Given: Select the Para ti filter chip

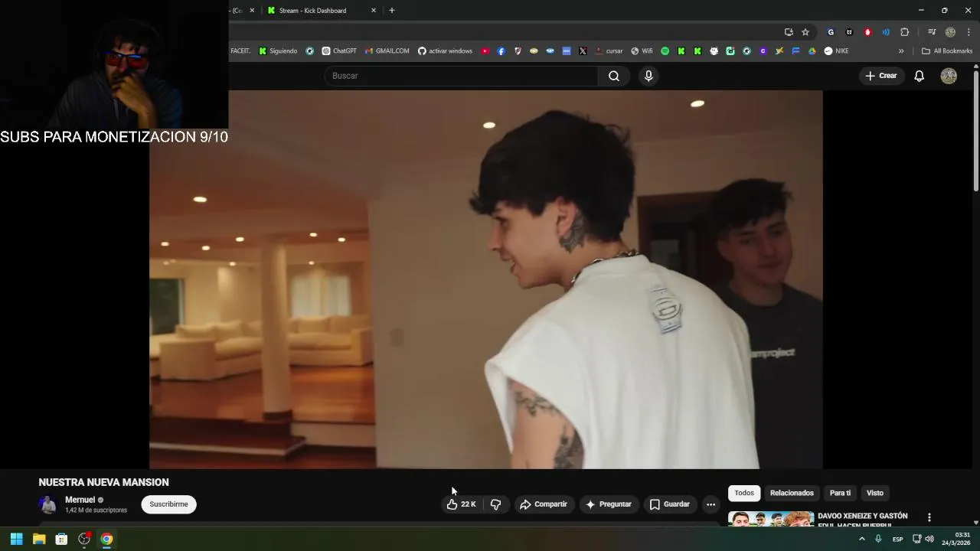Looking at the screenshot, I should (x=840, y=493).
